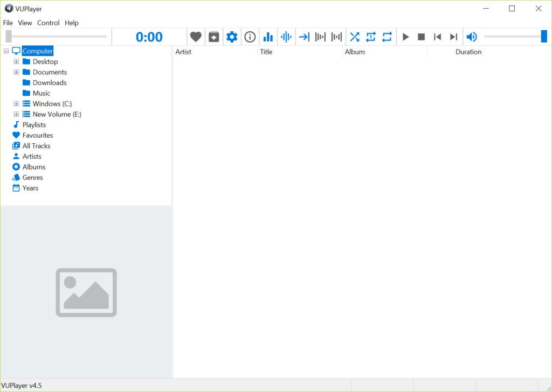Open the equalizer bar chart icon
This screenshot has height=392, width=552.
[268, 37]
